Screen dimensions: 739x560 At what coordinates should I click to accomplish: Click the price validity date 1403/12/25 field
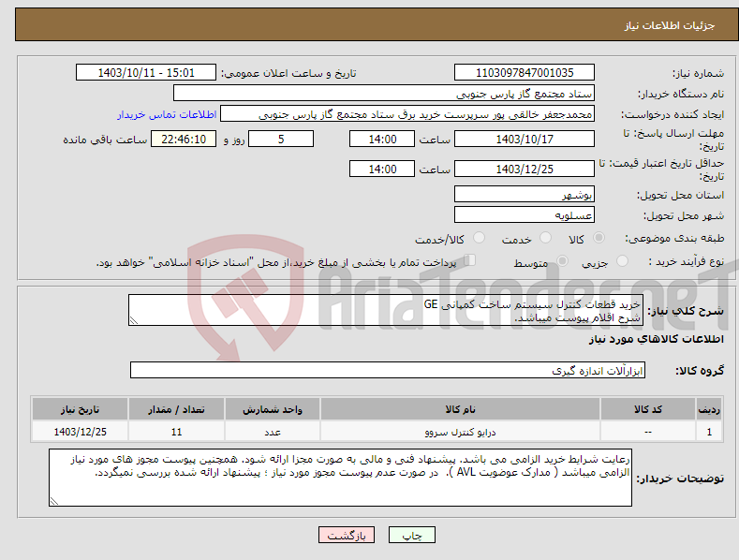pyautogui.click(x=525, y=169)
